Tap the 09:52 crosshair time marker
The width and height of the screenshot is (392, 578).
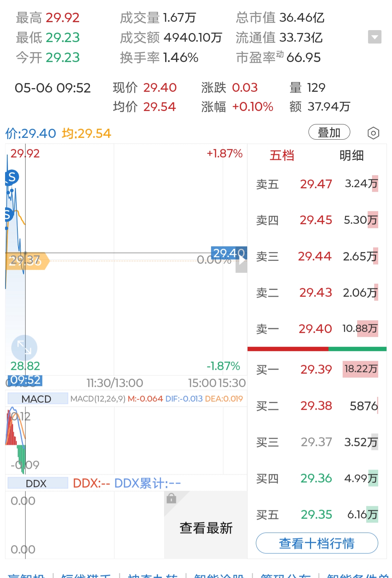[x=25, y=380]
